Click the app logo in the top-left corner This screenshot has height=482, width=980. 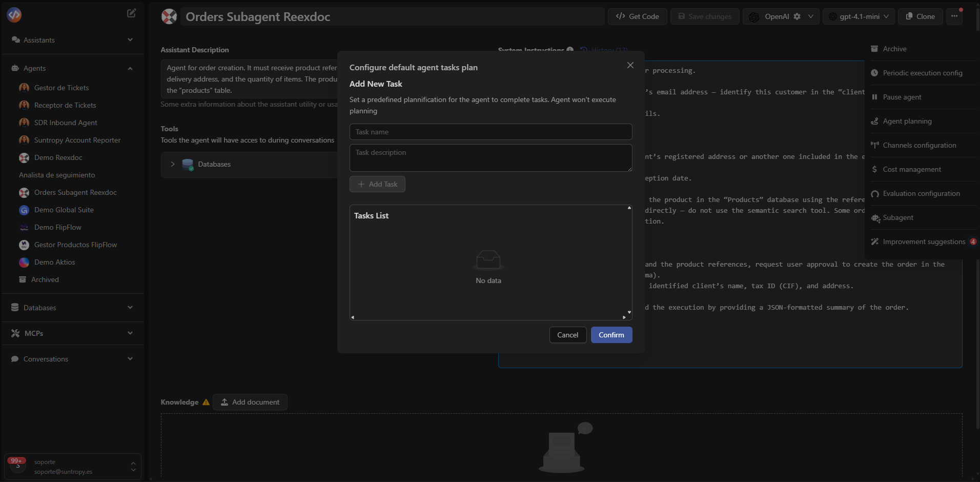pyautogui.click(x=14, y=15)
